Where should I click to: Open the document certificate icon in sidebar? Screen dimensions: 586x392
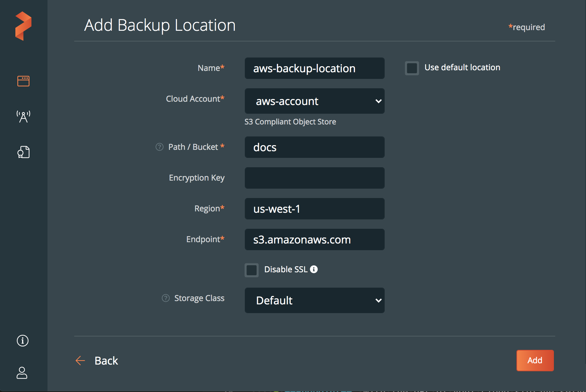[23, 152]
